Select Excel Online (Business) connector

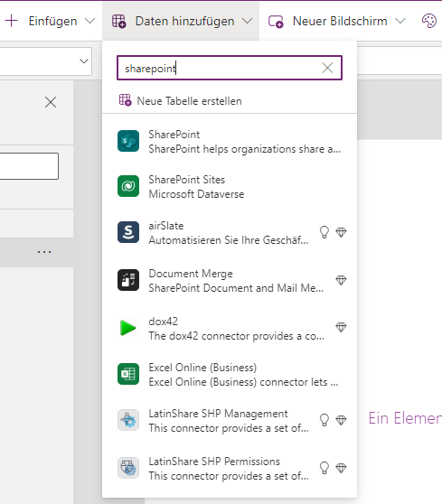point(230,375)
